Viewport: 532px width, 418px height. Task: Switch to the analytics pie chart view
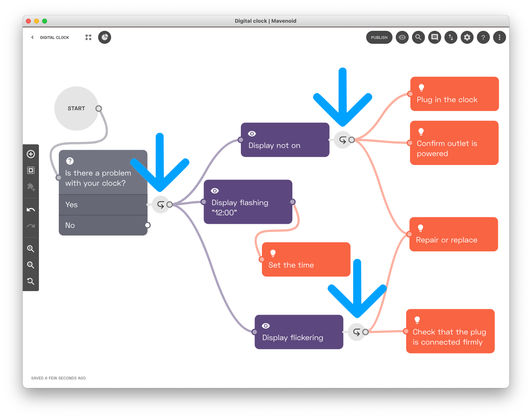coord(105,37)
